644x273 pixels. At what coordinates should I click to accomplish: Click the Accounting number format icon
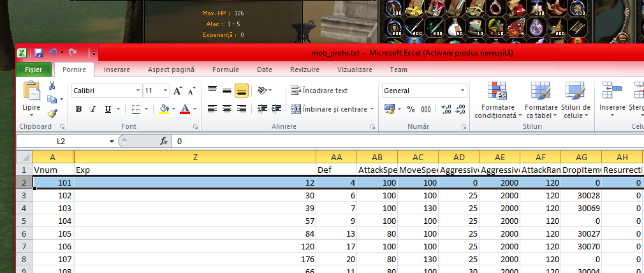(x=389, y=109)
